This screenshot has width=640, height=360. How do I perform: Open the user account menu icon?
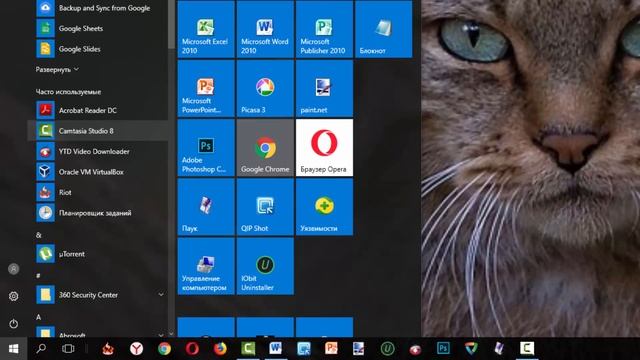(x=13, y=269)
